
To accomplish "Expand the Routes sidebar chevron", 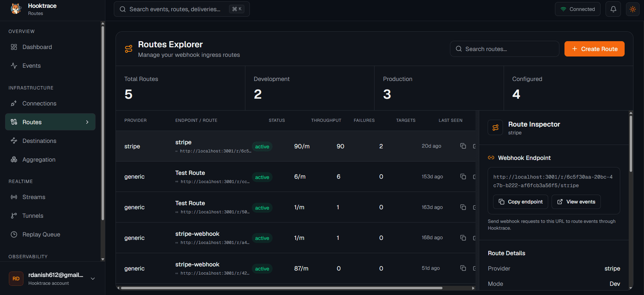I will (x=87, y=122).
